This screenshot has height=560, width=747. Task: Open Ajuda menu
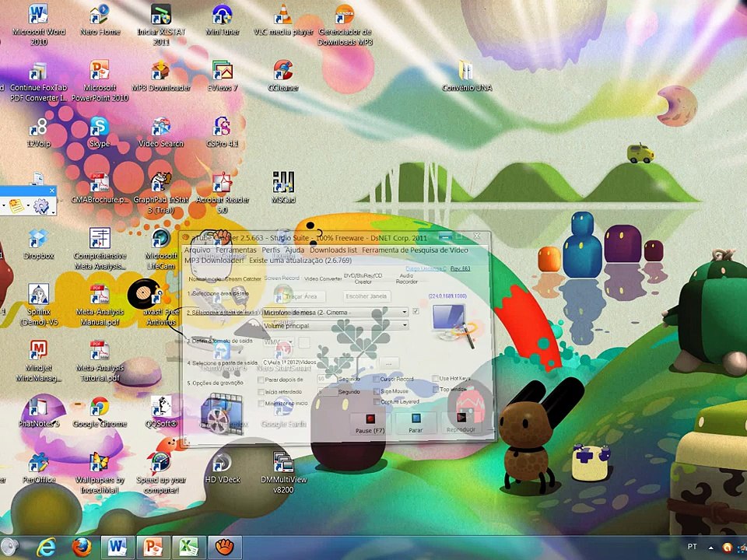click(x=294, y=250)
